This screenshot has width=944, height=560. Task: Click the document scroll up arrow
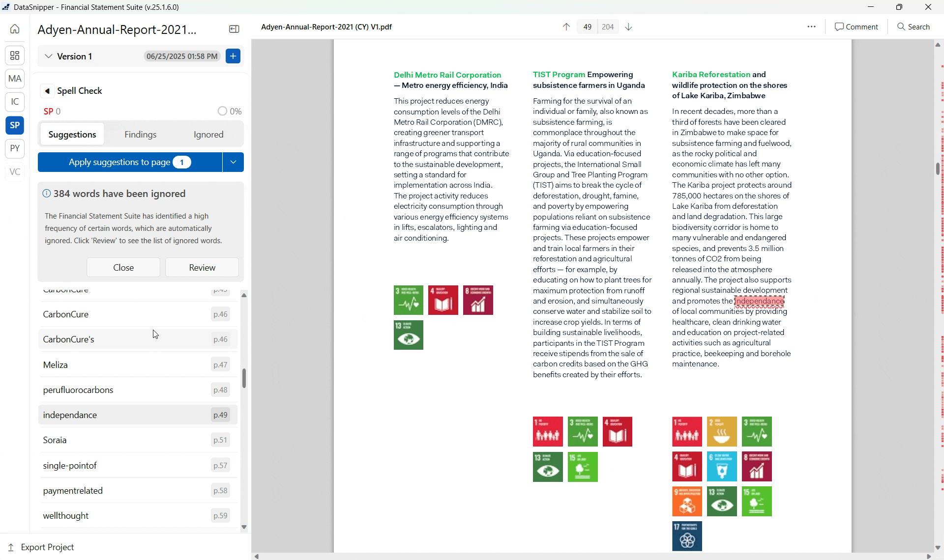938,45
